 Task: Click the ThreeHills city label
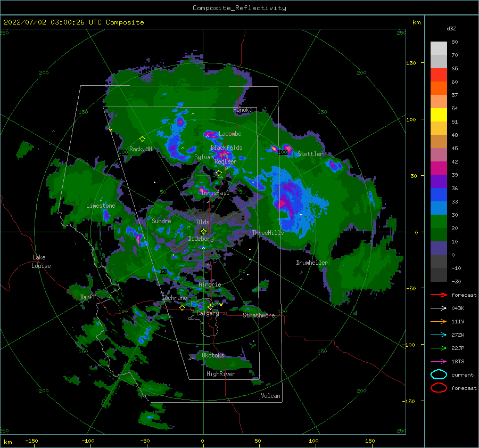tap(268, 233)
